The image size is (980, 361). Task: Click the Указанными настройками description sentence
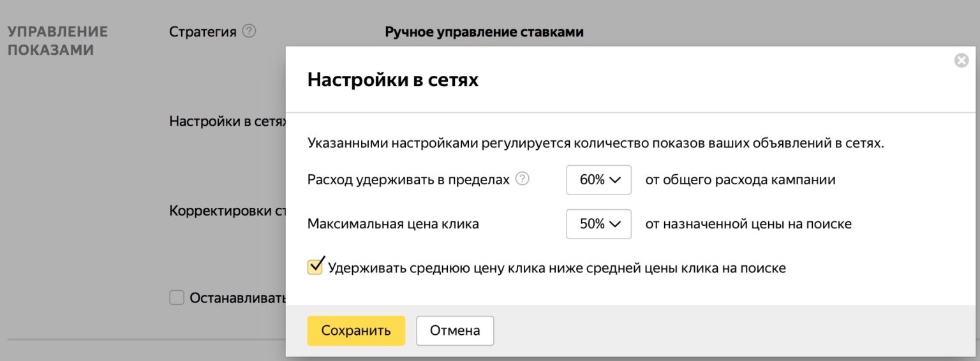595,143
